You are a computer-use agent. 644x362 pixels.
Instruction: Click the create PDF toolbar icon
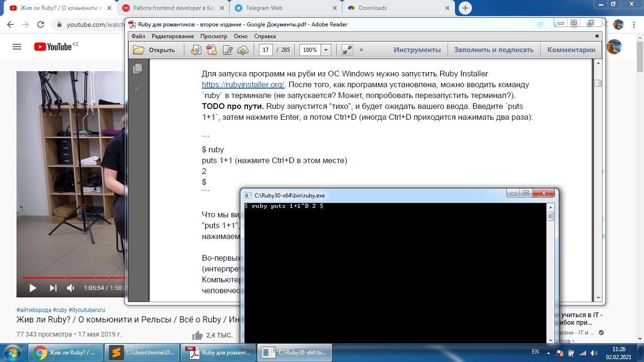(x=211, y=50)
